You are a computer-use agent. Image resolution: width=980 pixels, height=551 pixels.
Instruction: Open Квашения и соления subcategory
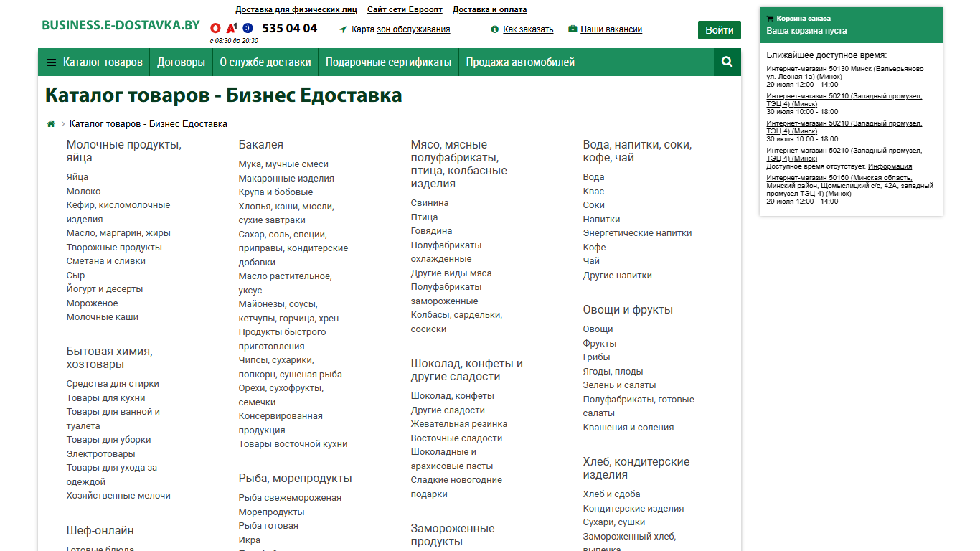(x=628, y=428)
